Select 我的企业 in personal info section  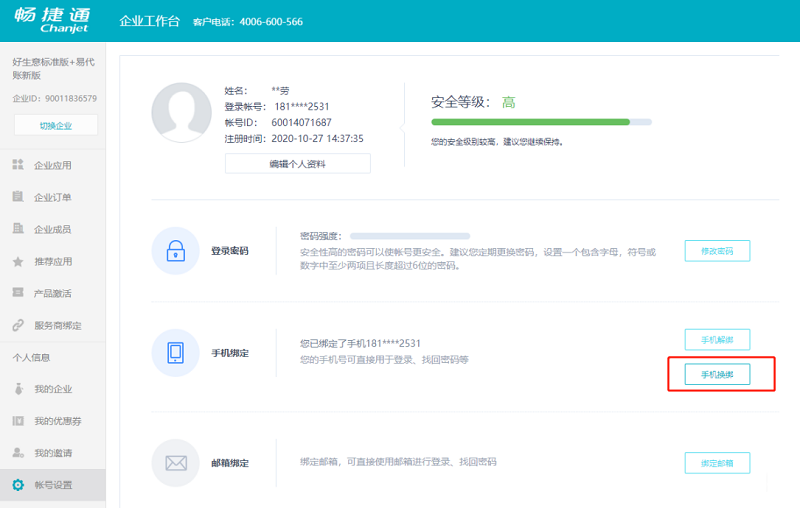pyautogui.click(x=53, y=389)
